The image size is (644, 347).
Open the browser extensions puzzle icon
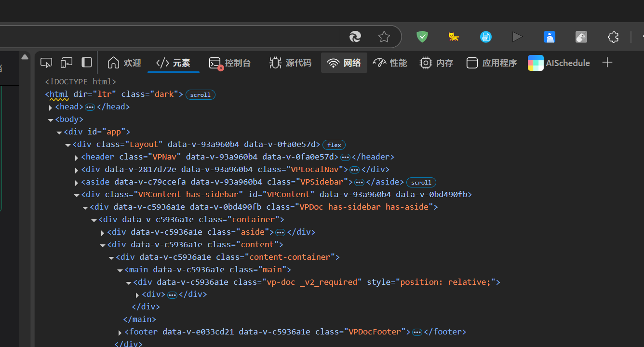[613, 37]
